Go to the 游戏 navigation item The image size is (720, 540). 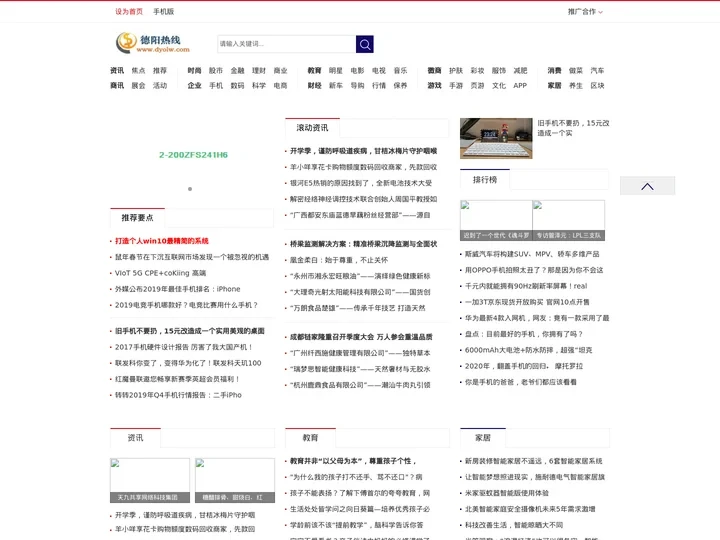click(x=434, y=85)
